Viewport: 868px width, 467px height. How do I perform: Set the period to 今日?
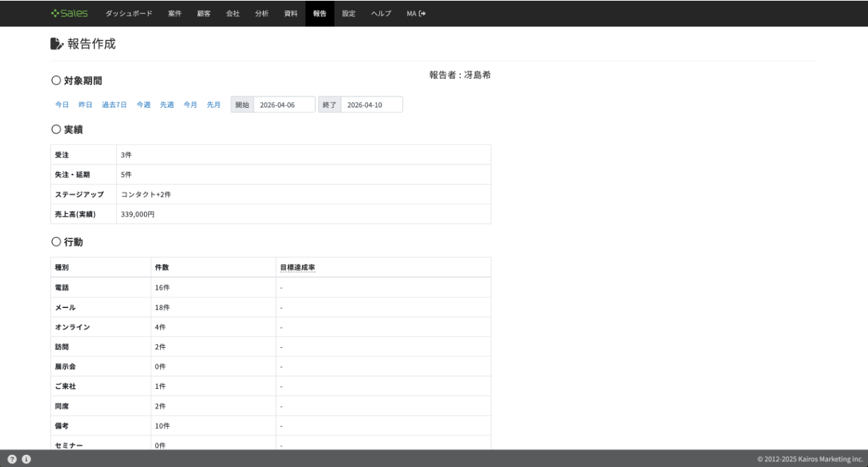pyautogui.click(x=62, y=105)
